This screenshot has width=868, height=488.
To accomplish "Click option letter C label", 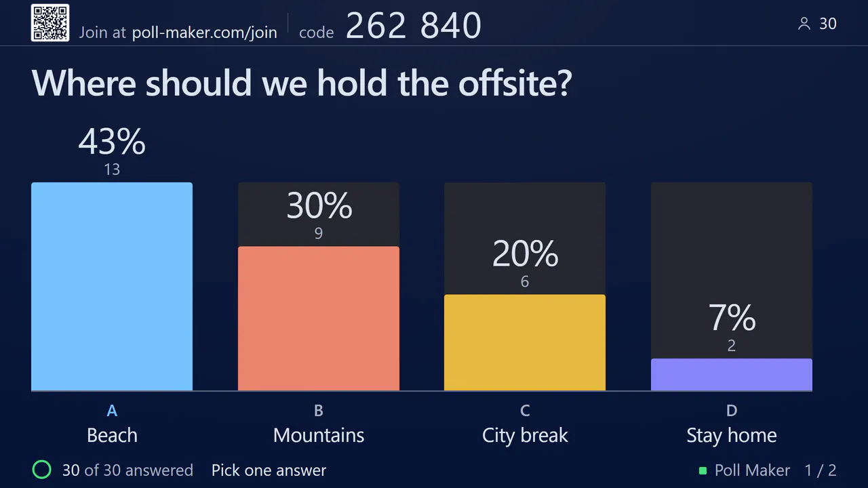I will click(x=525, y=410).
